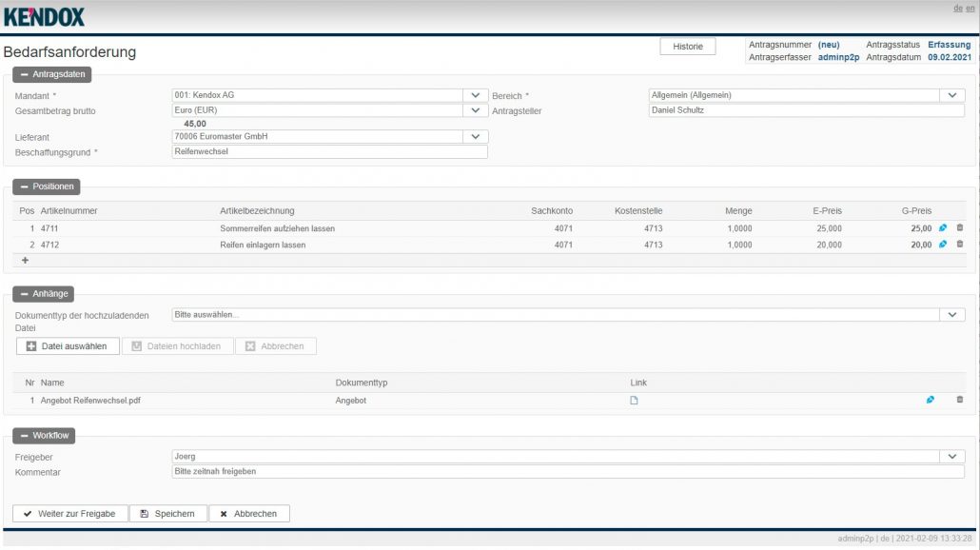The height and width of the screenshot is (550, 980).
Task: Add a new position with plus icon
Action: pyautogui.click(x=25, y=260)
